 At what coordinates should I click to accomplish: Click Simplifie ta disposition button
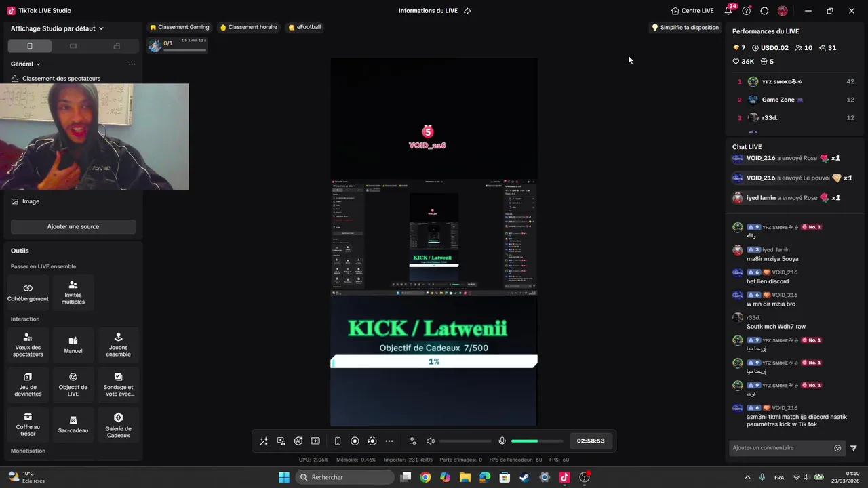[x=685, y=28]
